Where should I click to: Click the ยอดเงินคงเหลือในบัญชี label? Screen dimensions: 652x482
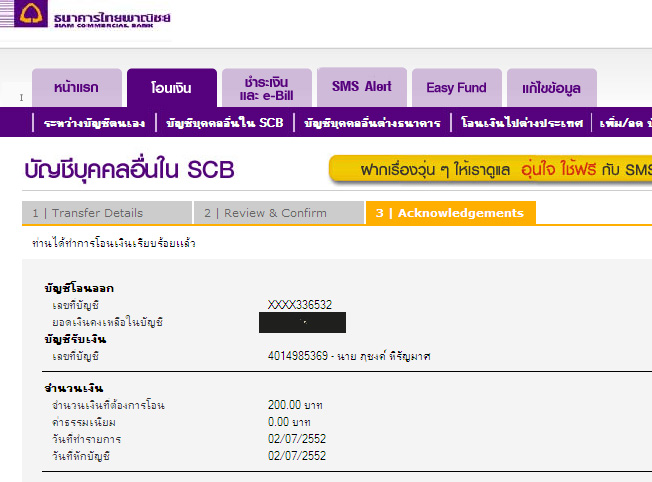(x=107, y=322)
